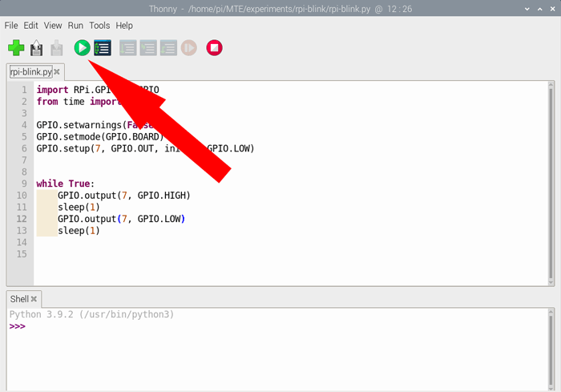The image size is (561, 392).
Task: Open the Tools menu
Action: (99, 26)
